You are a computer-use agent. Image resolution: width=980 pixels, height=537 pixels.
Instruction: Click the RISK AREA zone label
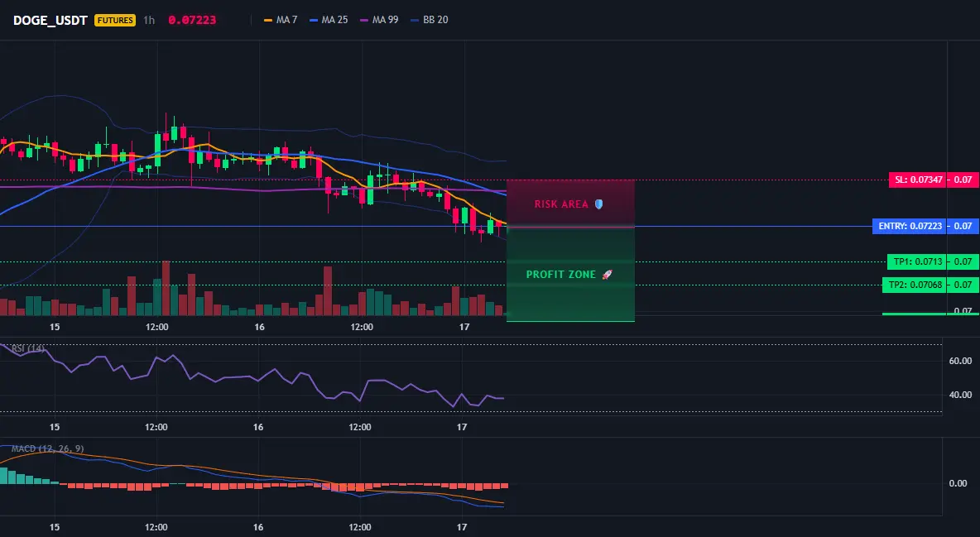tap(561, 204)
